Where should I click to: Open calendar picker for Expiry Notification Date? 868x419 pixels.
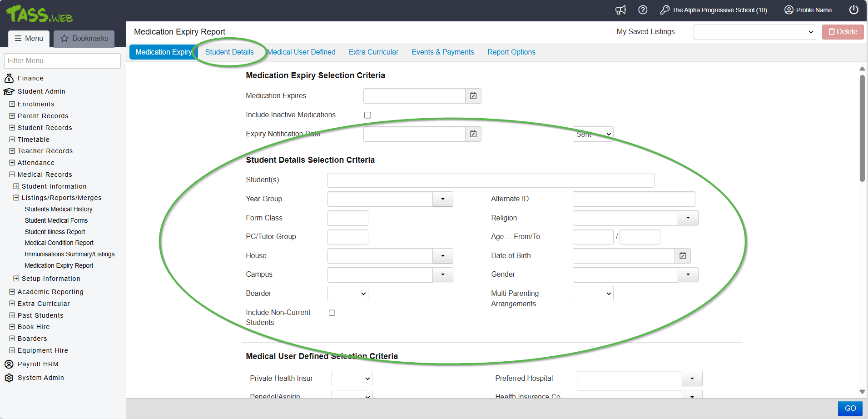(x=473, y=134)
